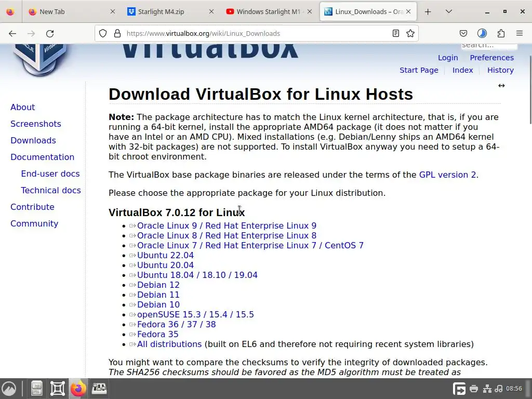532x399 pixels.
Task: Open the GPL version 2 link
Action: tap(447, 175)
